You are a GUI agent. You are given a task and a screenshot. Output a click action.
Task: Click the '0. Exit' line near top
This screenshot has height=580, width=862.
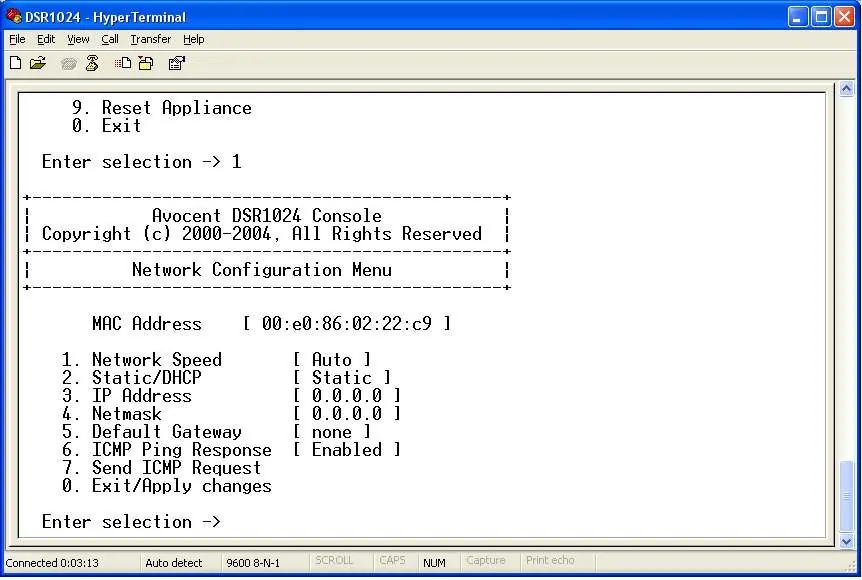click(x=106, y=125)
